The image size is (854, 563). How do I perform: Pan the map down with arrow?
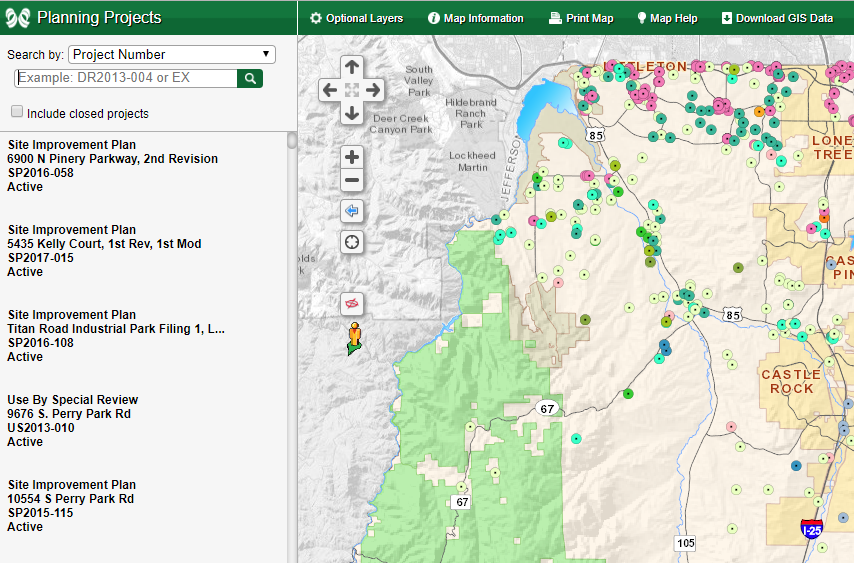coord(352,113)
